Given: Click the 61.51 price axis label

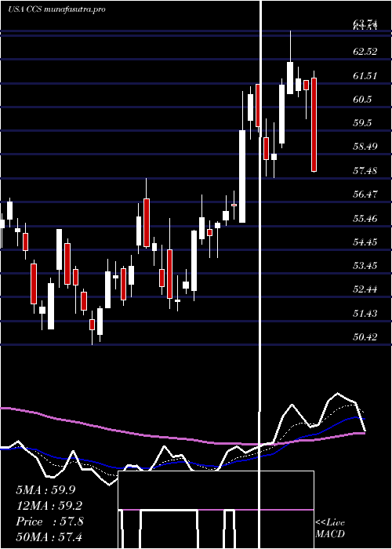Looking at the screenshot, I should (365, 76).
